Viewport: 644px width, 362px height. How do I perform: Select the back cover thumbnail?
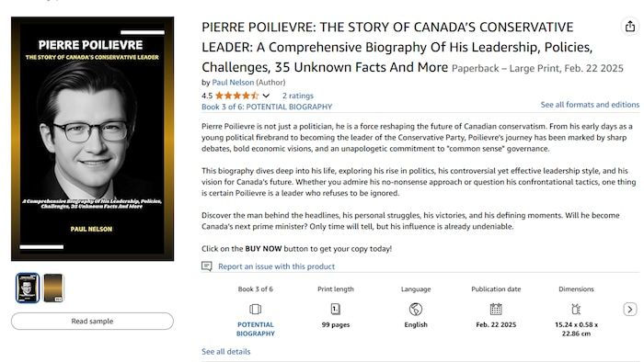pos(53,288)
